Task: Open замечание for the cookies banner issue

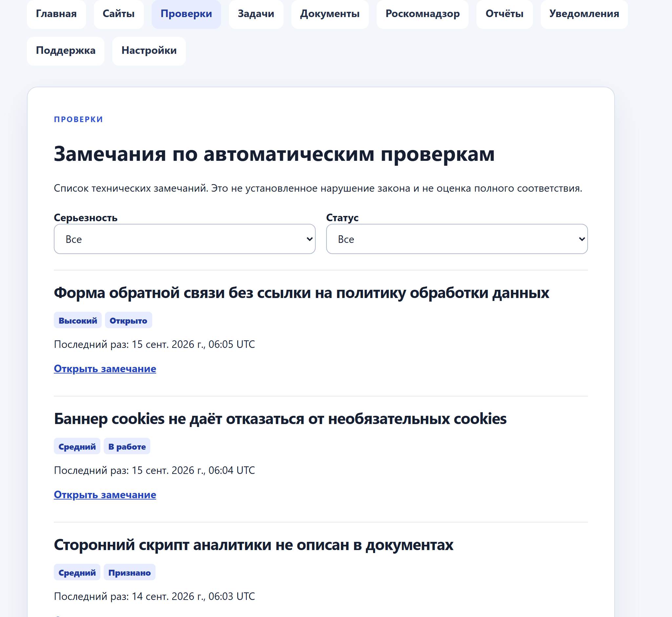Action: [105, 495]
